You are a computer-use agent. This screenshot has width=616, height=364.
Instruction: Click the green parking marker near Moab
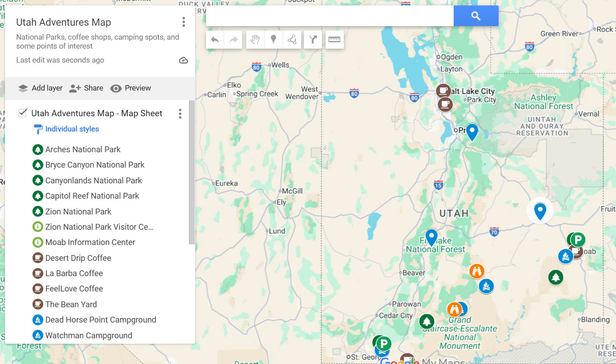click(578, 240)
